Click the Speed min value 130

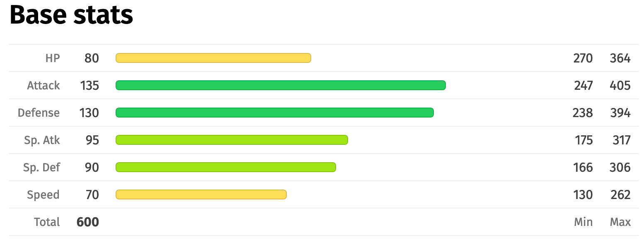pyautogui.click(x=583, y=195)
